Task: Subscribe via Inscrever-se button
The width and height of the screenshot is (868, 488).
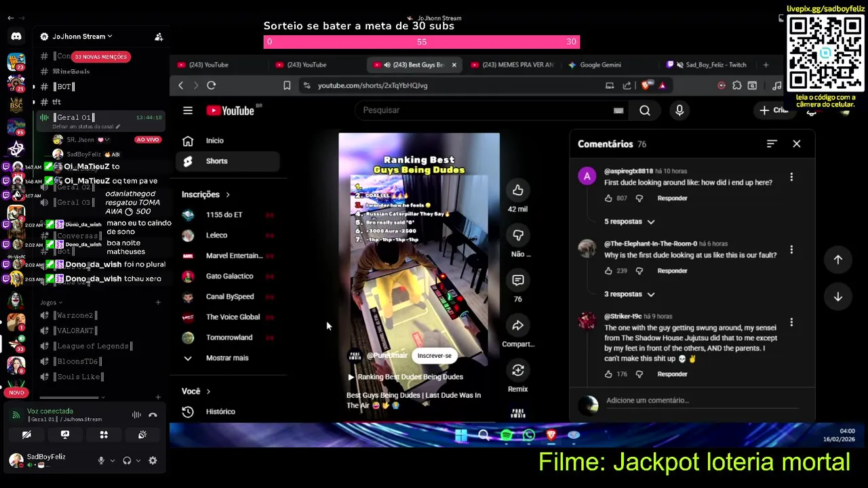Action: click(x=435, y=355)
